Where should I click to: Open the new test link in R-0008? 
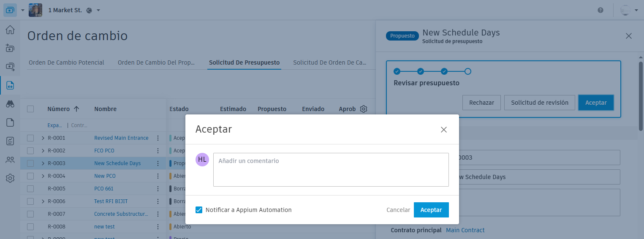(x=104, y=227)
